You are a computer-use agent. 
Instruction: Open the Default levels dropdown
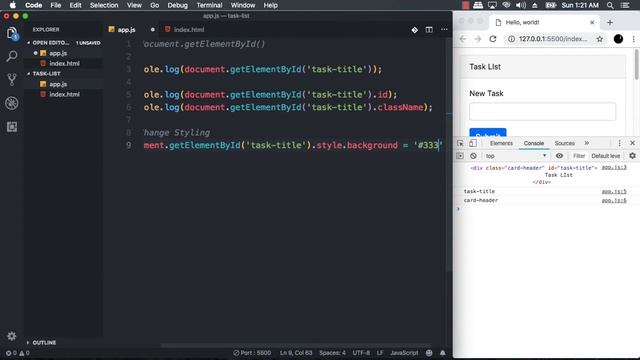click(606, 156)
